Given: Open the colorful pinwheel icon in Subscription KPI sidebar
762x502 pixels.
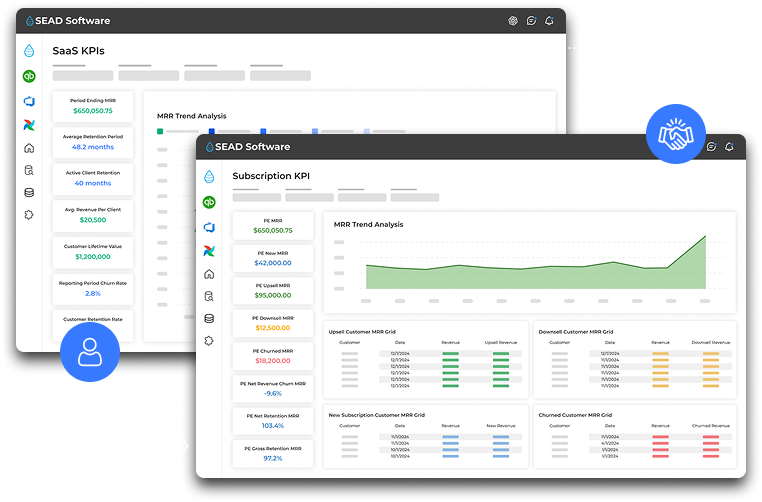Looking at the screenshot, I should [x=209, y=251].
